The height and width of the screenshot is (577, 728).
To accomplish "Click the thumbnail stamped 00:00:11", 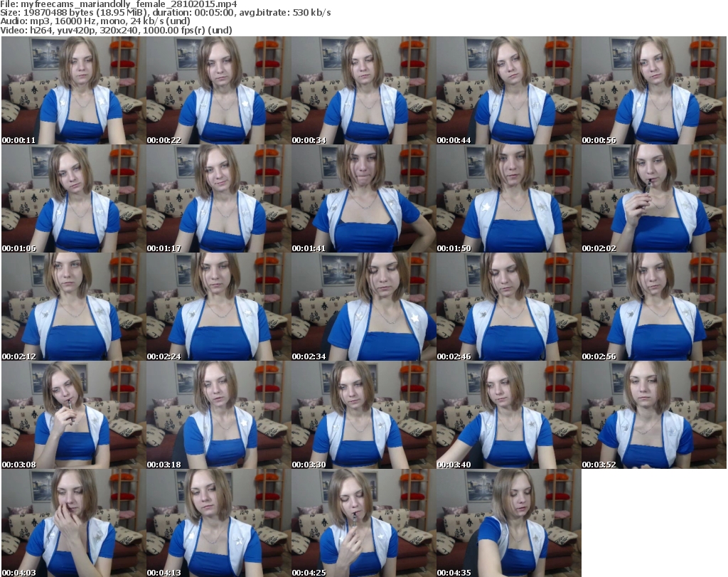I will [x=74, y=90].
